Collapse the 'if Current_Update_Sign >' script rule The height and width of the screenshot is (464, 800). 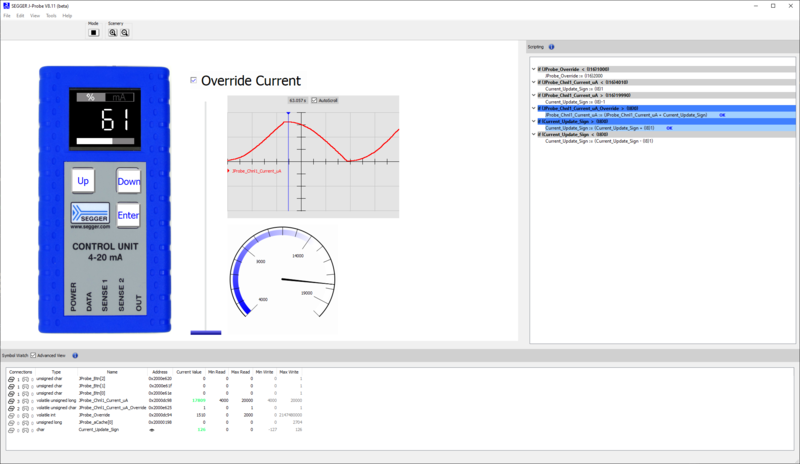coord(533,121)
